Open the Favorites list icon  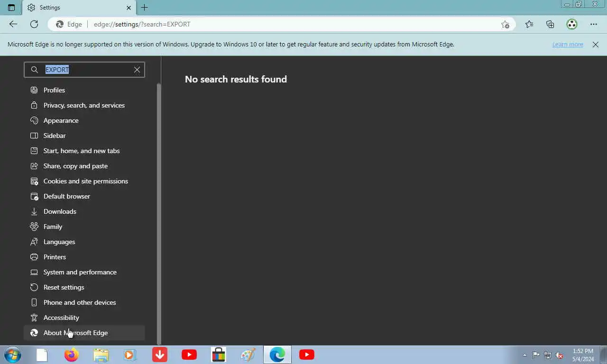529,24
